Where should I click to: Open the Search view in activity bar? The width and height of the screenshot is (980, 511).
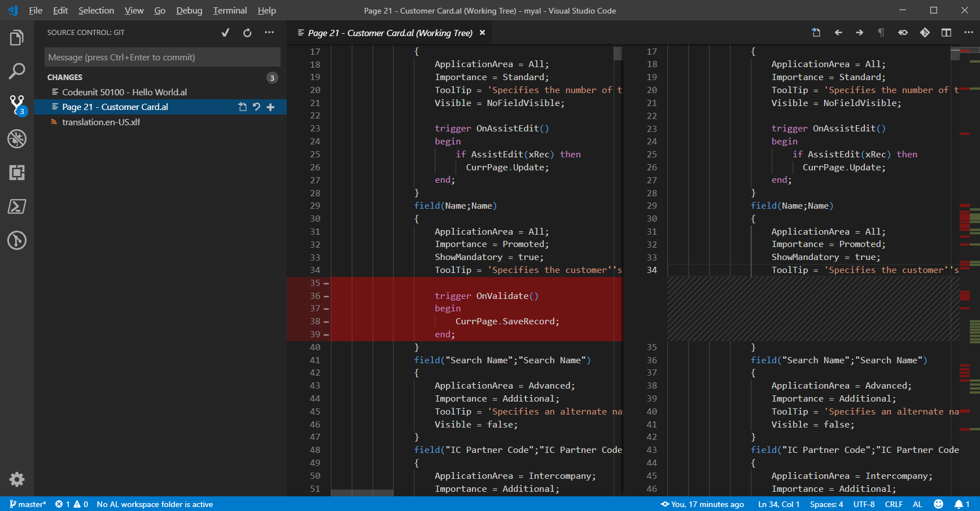tap(17, 71)
